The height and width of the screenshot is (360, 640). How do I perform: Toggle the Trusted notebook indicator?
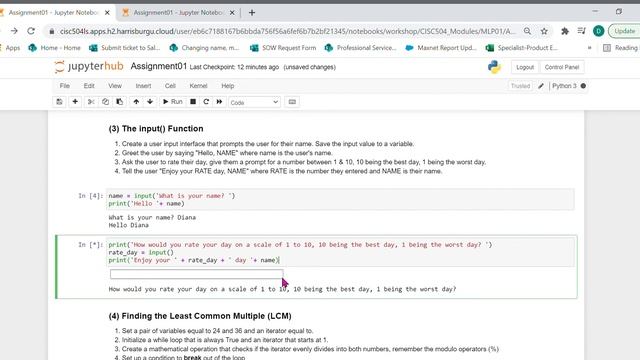point(520,86)
